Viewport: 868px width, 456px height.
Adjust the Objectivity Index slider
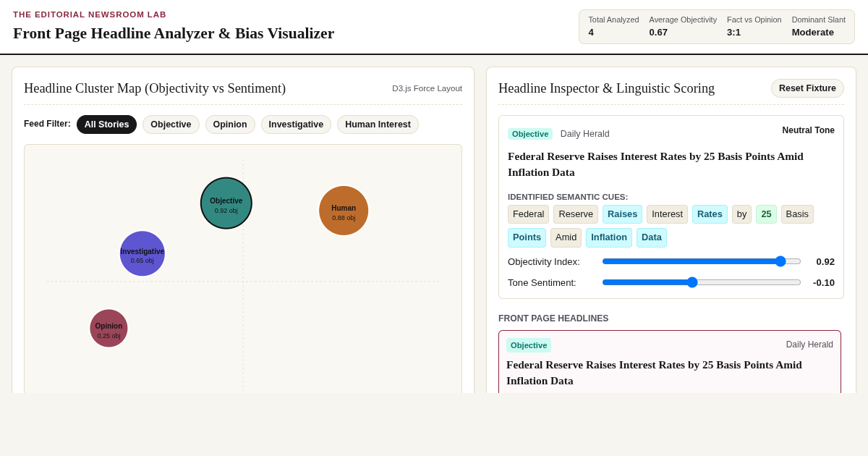702,261
